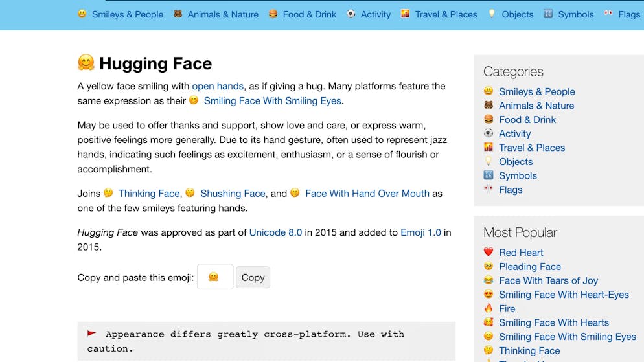Screen dimensions: 644x362
Task: Click the Thinking Face emoji in article text
Action: (x=108, y=192)
